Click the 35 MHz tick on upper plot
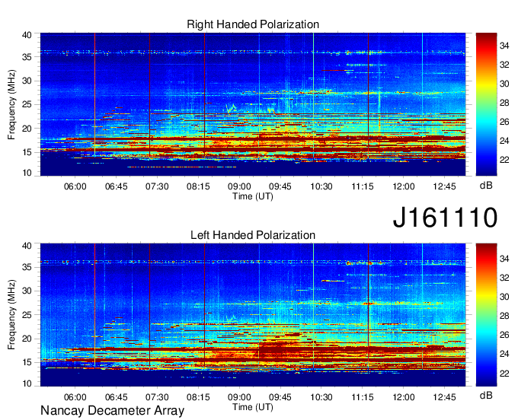The image size is (518, 420). coord(27,57)
